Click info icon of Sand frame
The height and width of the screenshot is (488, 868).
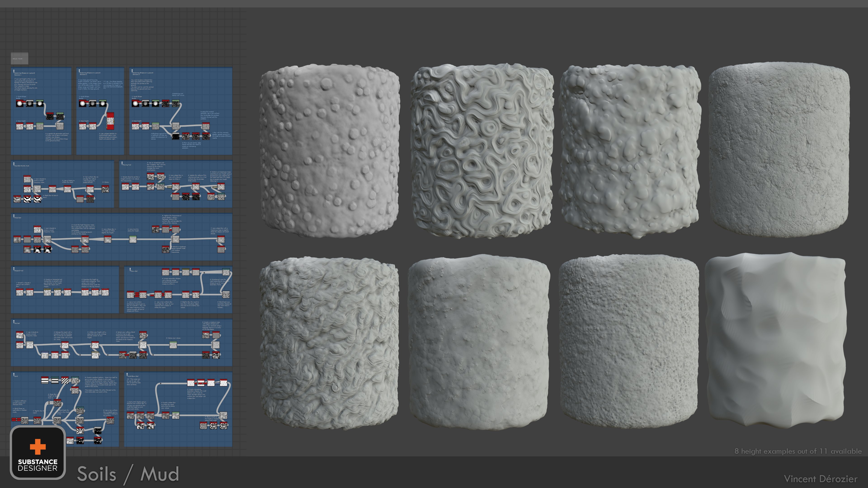click(14, 375)
